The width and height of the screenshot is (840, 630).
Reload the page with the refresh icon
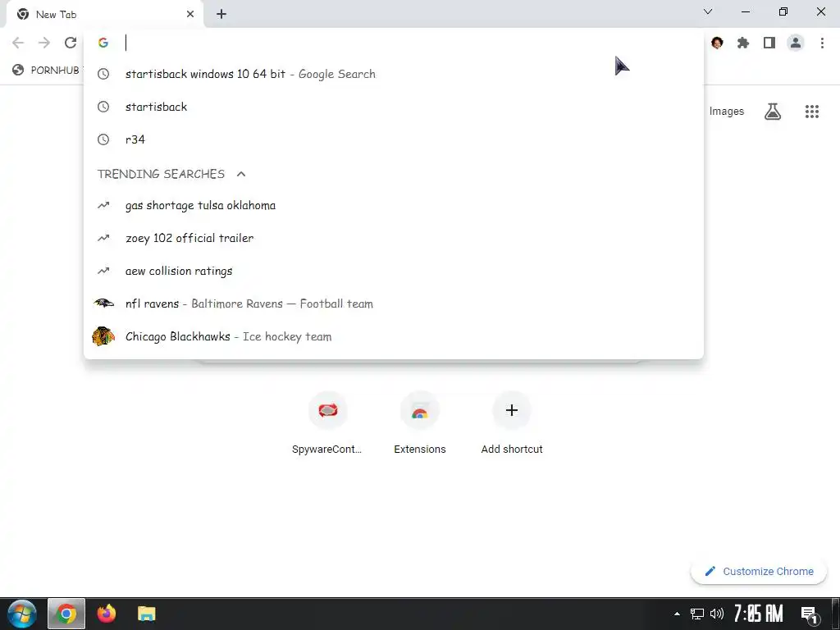pyautogui.click(x=71, y=43)
